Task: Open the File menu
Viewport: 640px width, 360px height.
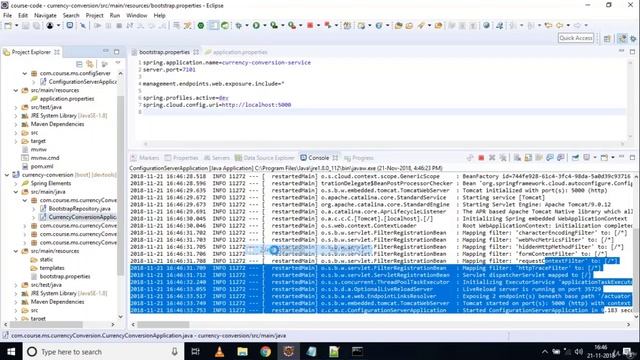Action: (x=7, y=16)
